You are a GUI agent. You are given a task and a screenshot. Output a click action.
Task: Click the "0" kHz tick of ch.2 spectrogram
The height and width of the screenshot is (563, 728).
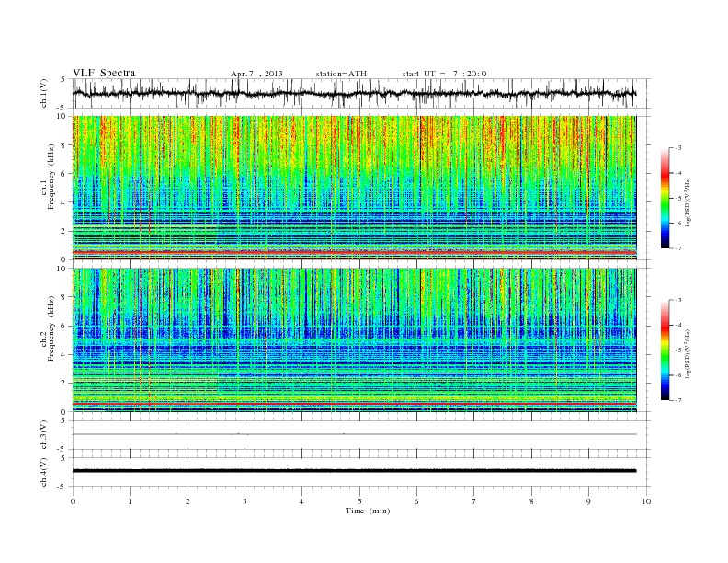(x=65, y=412)
